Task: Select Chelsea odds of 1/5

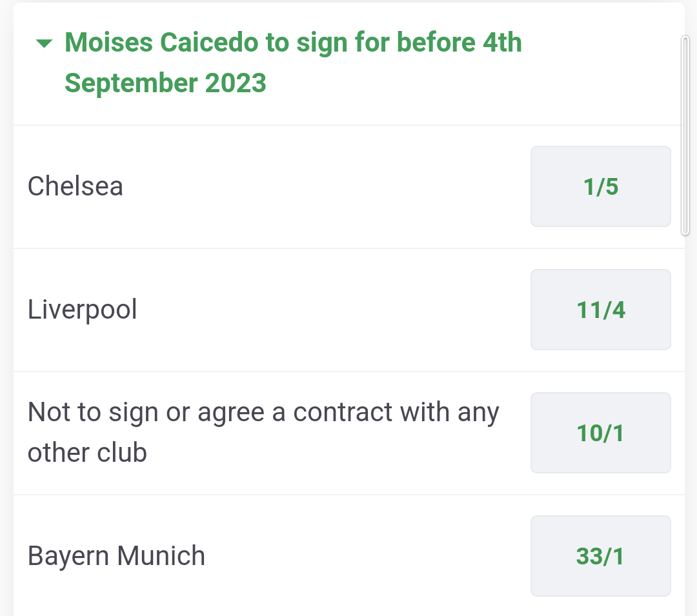Action: tap(601, 186)
